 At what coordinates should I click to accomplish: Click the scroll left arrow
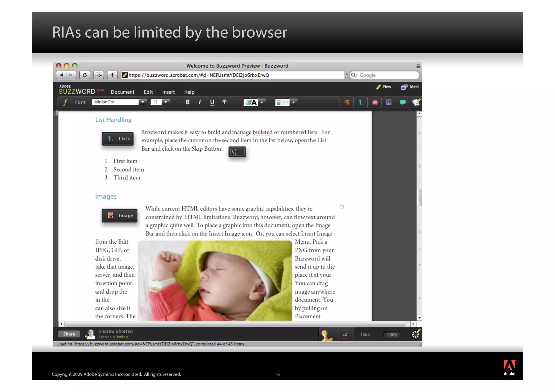[62, 324]
